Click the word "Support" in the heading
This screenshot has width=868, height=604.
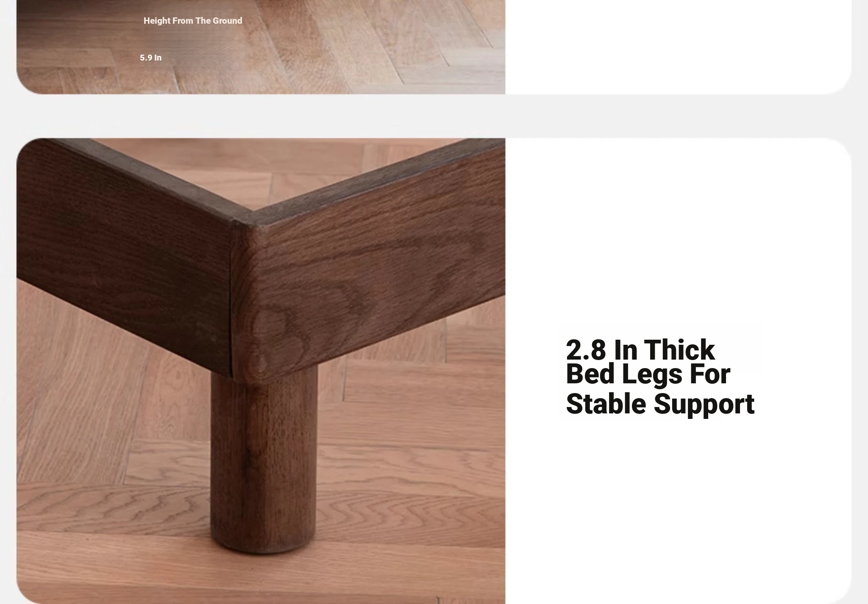coord(704,405)
